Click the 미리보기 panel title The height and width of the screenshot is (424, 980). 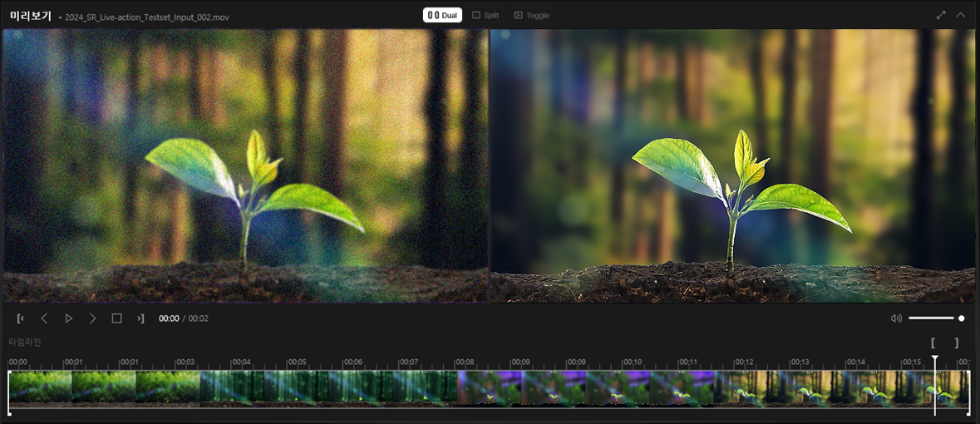pos(31,16)
